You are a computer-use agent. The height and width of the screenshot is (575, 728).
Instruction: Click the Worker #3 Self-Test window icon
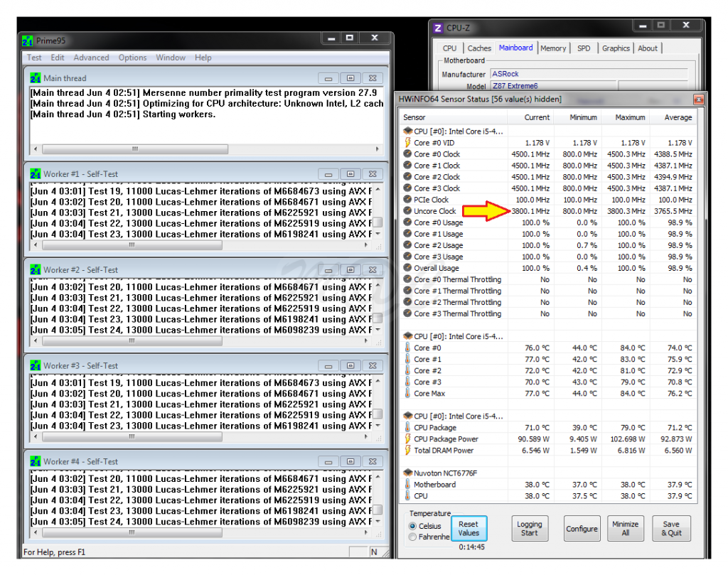click(36, 365)
